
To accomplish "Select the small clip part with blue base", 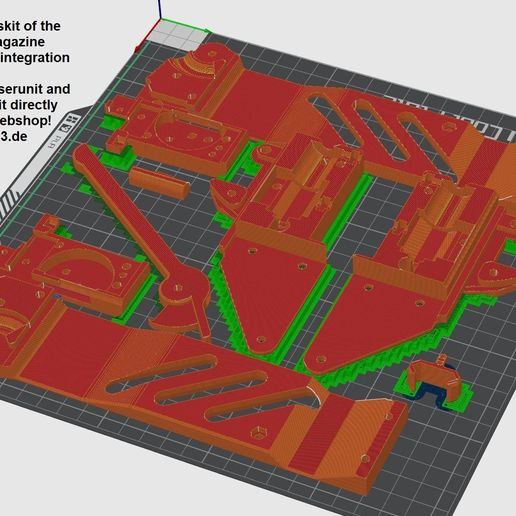I will (434, 383).
